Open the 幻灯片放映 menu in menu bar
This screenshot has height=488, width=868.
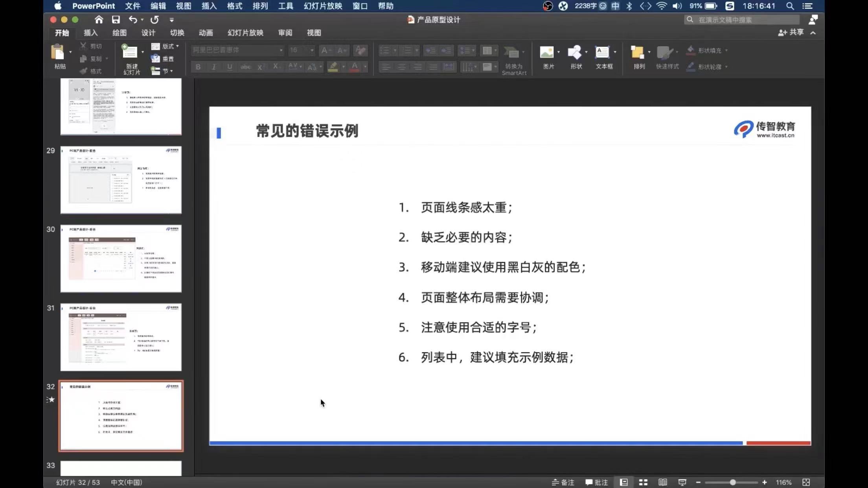pyautogui.click(x=323, y=6)
